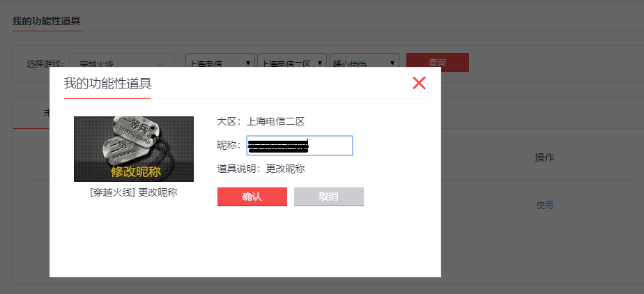Click the [穿越火线] 更改昵称 item caption
The height and width of the screenshot is (294, 644).
(x=134, y=192)
